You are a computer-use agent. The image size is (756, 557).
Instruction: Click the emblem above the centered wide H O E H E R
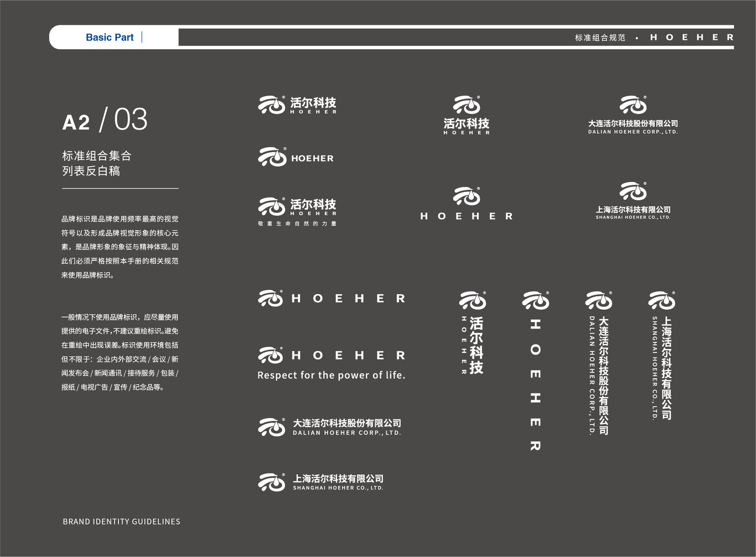(x=467, y=196)
